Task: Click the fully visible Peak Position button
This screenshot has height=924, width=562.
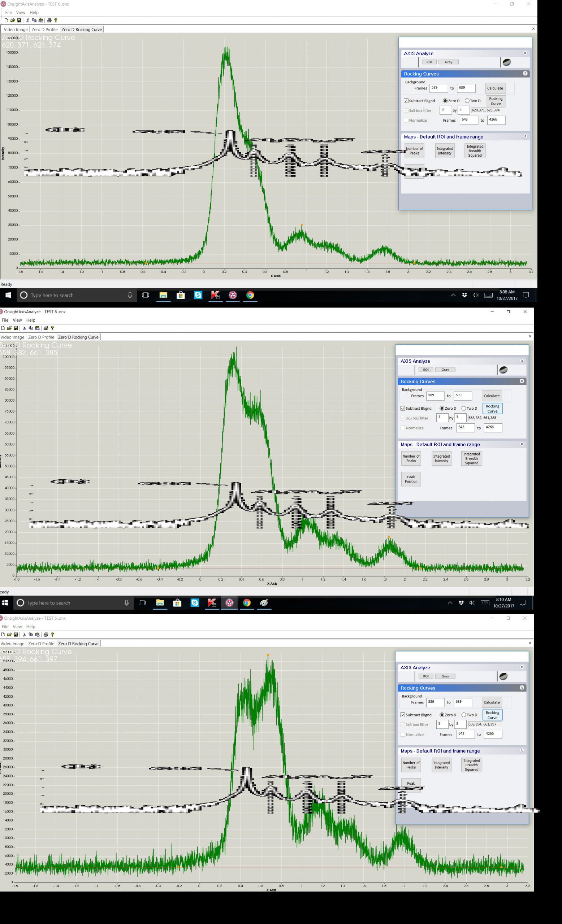Action: pos(411,479)
